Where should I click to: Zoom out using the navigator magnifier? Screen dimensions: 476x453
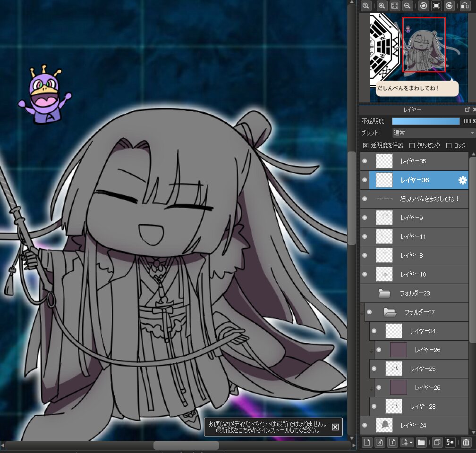point(408,6)
